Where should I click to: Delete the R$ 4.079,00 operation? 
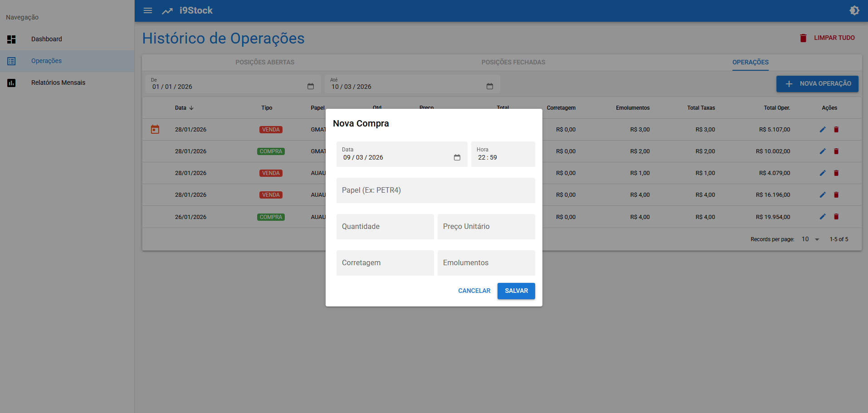click(x=836, y=173)
